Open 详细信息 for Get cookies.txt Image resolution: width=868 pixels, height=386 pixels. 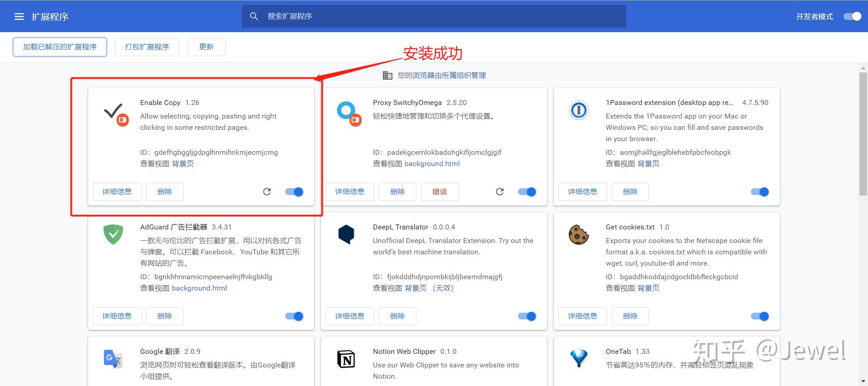(583, 316)
